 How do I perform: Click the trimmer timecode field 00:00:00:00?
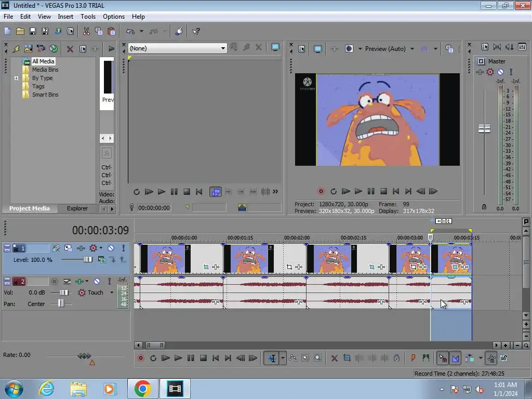point(154,208)
